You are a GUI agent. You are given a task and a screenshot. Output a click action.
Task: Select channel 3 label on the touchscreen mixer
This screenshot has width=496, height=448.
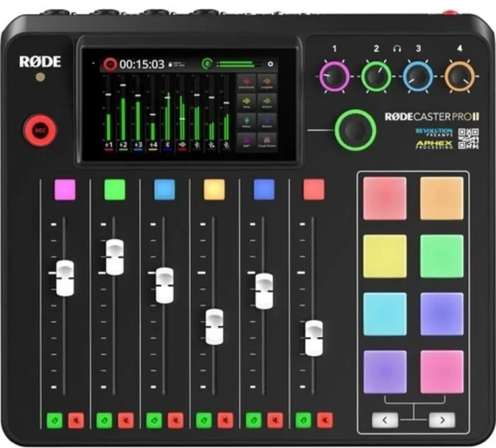pos(138,145)
